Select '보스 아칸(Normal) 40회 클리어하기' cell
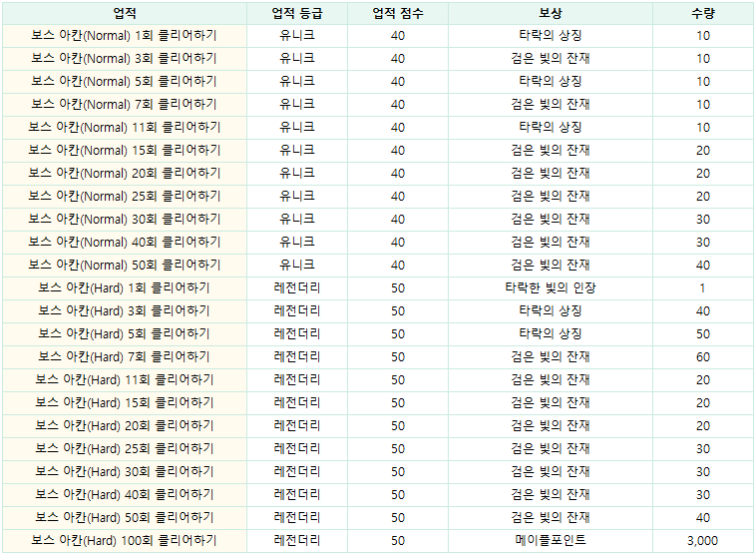Image resolution: width=756 pixels, height=555 pixels. pos(125,242)
